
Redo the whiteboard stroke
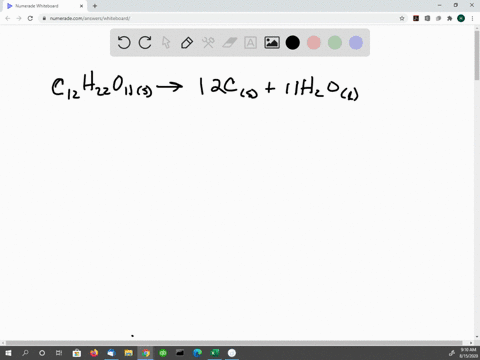coord(145,43)
